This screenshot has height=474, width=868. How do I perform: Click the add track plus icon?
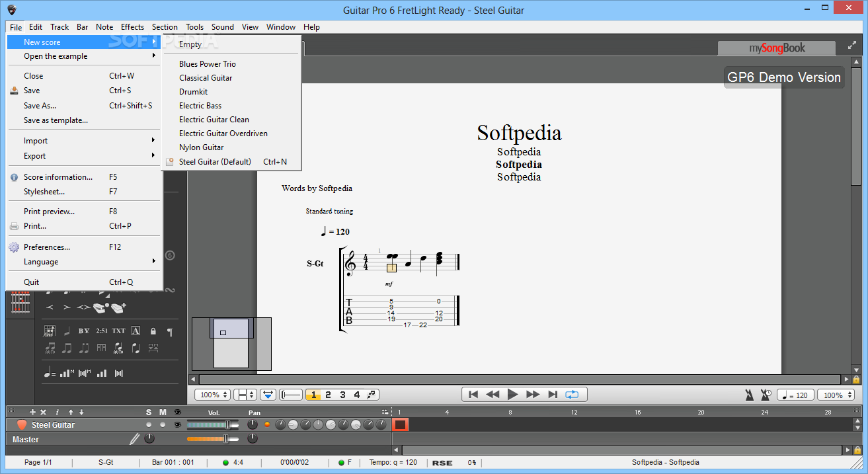coord(32,413)
